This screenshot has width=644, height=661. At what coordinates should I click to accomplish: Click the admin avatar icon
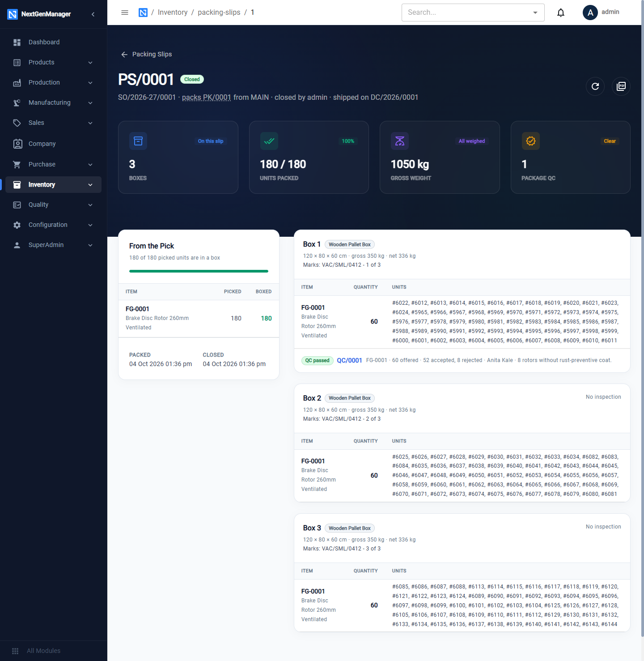(x=590, y=13)
